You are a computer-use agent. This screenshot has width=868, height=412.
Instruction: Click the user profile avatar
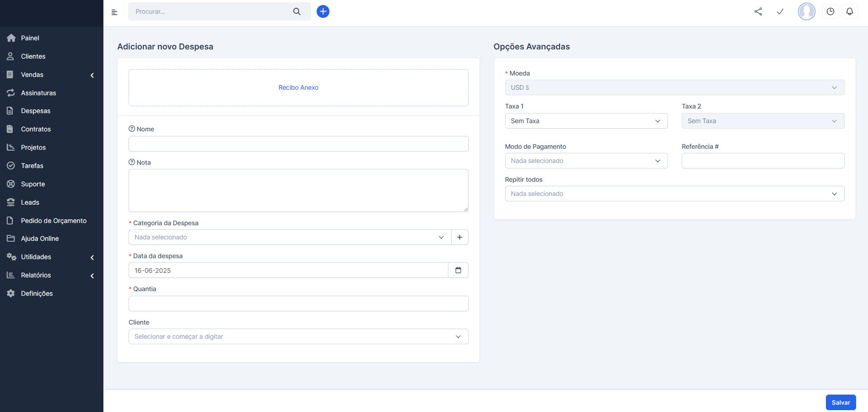pyautogui.click(x=806, y=11)
